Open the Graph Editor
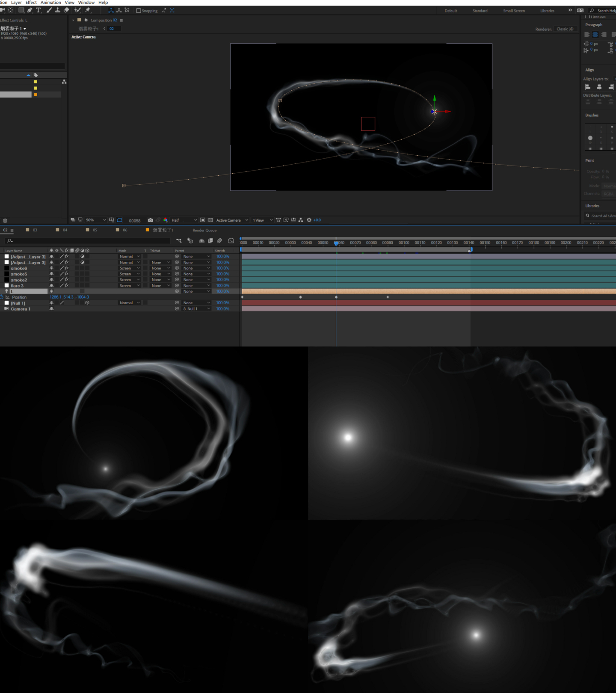 tap(231, 241)
